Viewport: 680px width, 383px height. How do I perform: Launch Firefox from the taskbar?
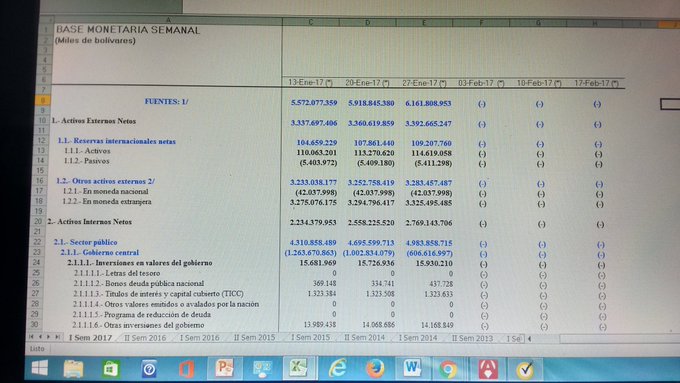click(375, 369)
